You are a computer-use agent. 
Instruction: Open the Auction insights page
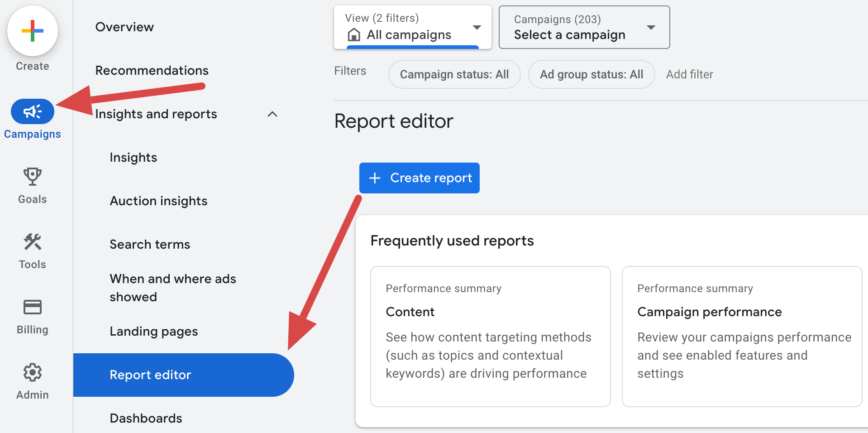point(159,201)
